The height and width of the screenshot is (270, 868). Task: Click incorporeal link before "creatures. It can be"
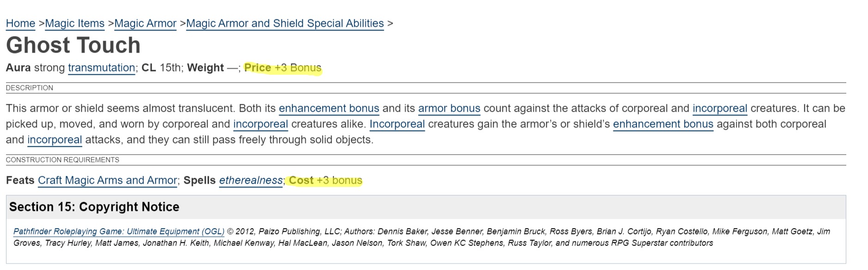720,108
